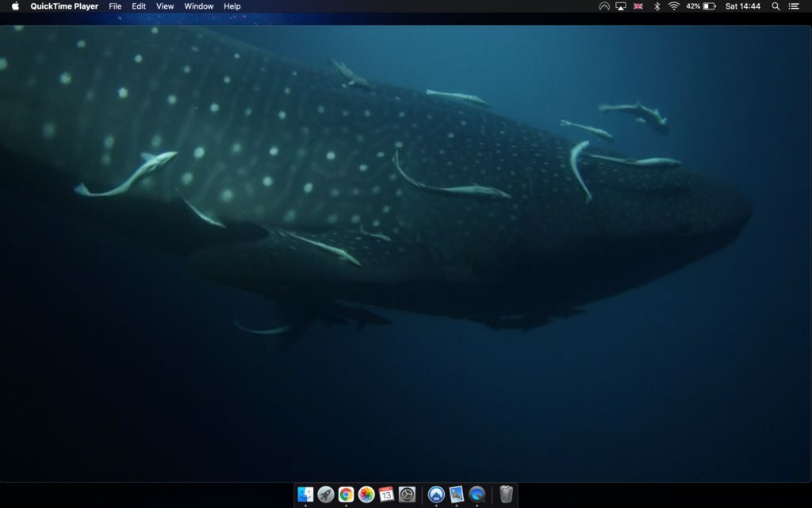Viewport: 812px width, 508px height.
Task: Open the Edit menu
Action: (x=139, y=6)
